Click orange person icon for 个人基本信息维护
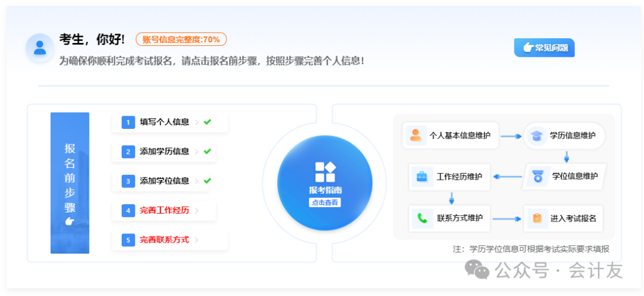This screenshot has width=644, height=296. [x=416, y=135]
